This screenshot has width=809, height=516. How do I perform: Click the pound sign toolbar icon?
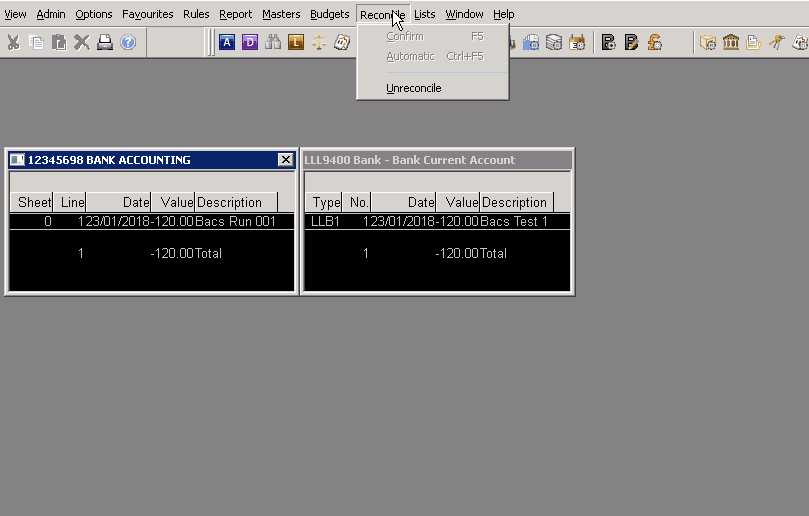tap(655, 42)
